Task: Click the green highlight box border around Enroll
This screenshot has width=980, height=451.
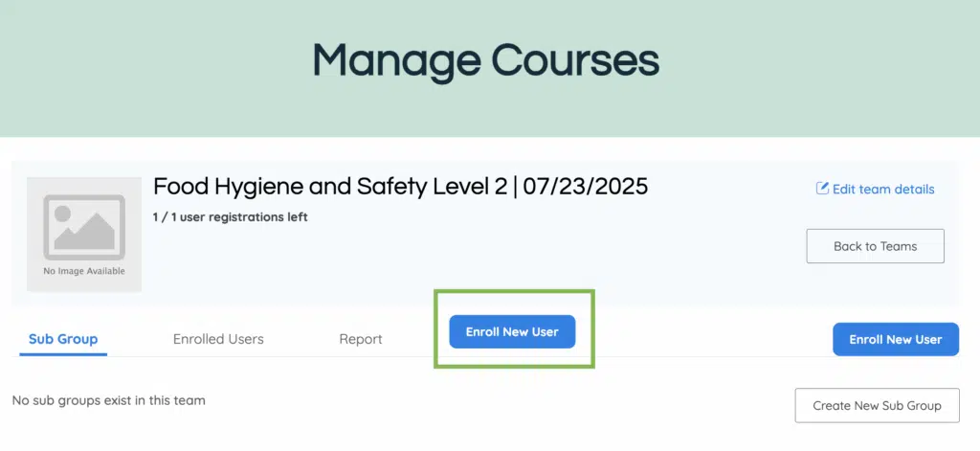Action: (x=436, y=330)
